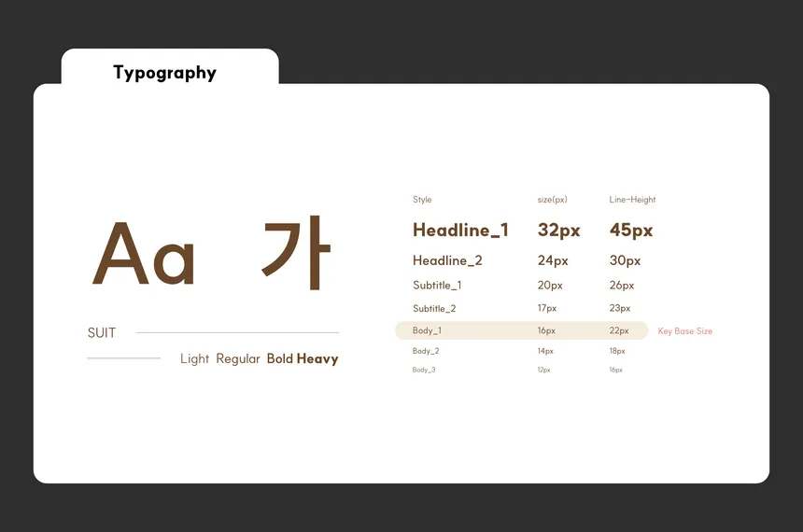Image resolution: width=803 pixels, height=532 pixels.
Task: Click the highlighted Body_1 style name
Action: click(x=427, y=330)
